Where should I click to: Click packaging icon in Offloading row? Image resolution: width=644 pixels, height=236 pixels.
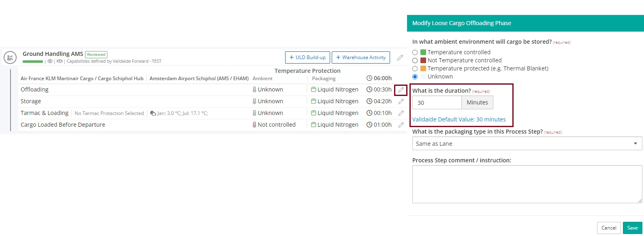[x=313, y=89]
